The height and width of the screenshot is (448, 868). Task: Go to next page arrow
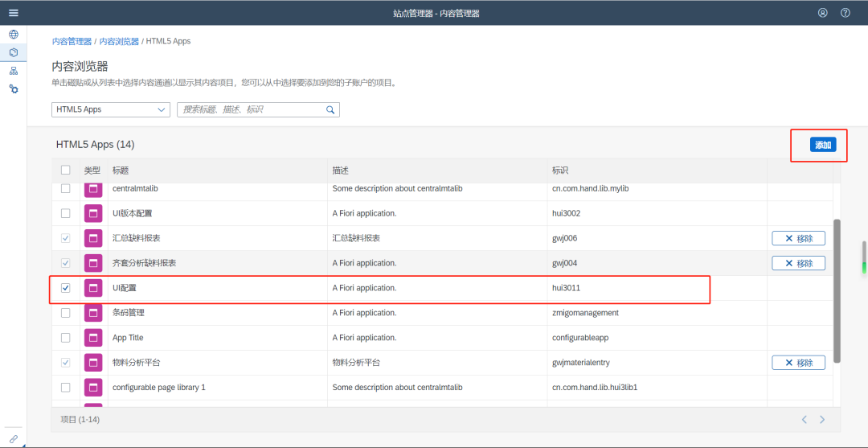(x=823, y=420)
